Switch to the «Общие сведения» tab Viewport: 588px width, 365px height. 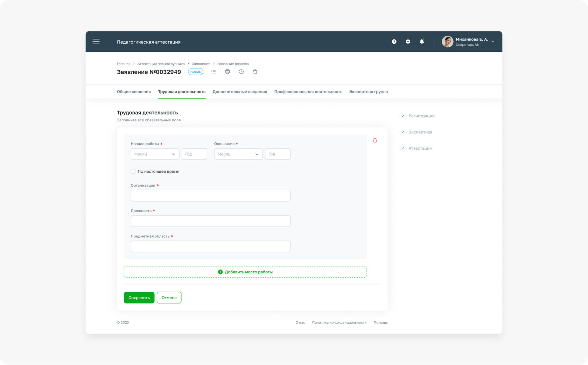click(134, 92)
